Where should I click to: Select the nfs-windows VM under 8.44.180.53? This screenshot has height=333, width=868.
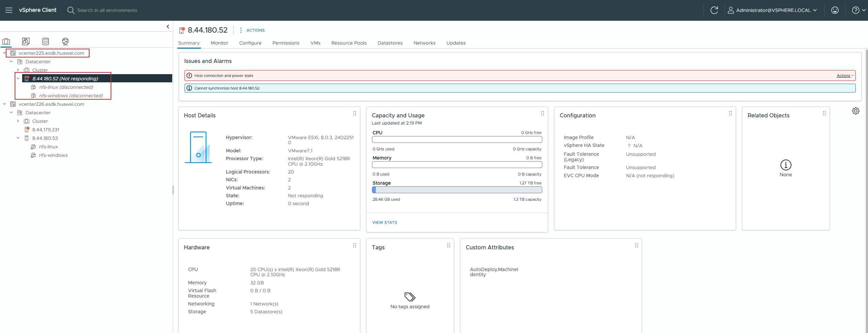53,155
